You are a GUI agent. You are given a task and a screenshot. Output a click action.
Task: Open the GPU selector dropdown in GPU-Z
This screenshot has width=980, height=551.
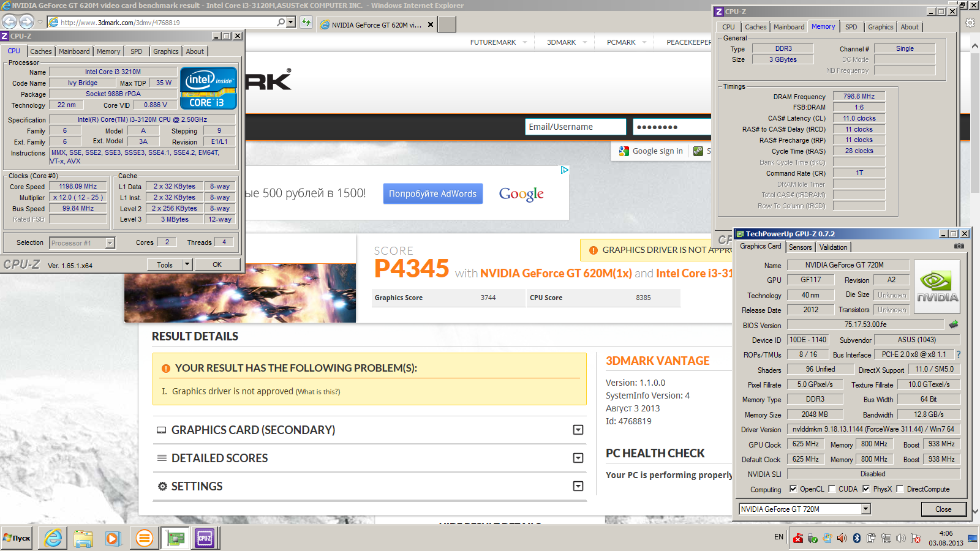tap(866, 509)
